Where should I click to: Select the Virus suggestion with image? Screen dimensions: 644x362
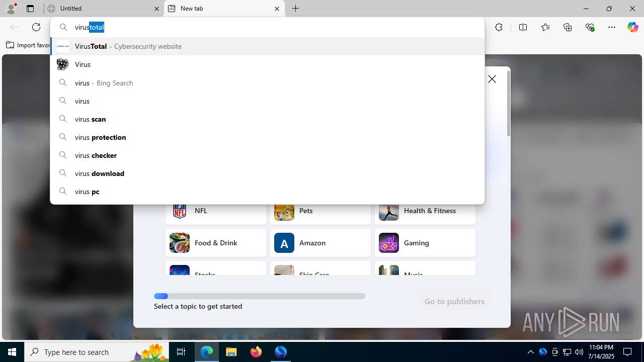coord(267,64)
